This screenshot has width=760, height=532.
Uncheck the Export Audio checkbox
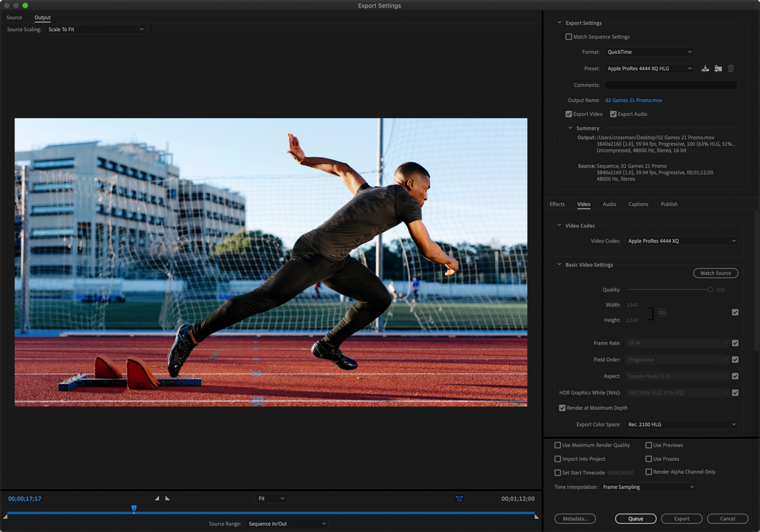coord(613,114)
